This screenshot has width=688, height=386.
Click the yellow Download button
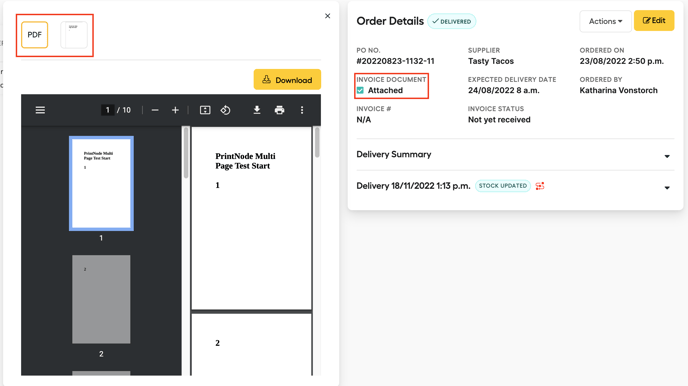[x=287, y=79]
